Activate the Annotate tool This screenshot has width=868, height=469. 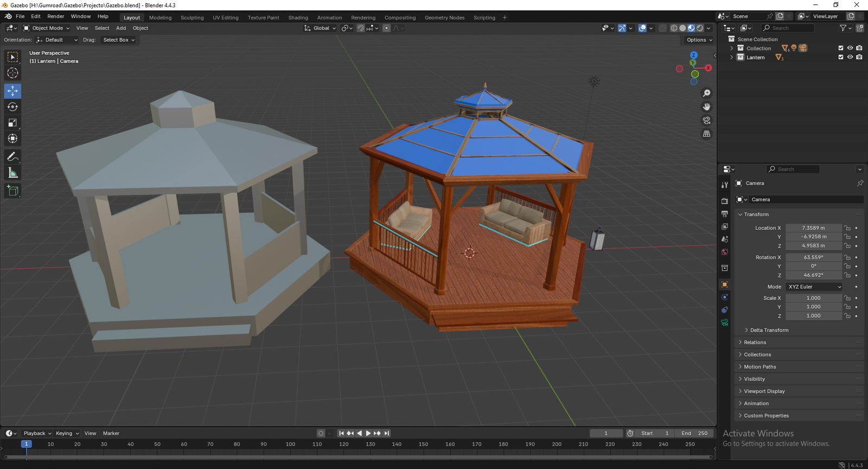click(x=12, y=157)
